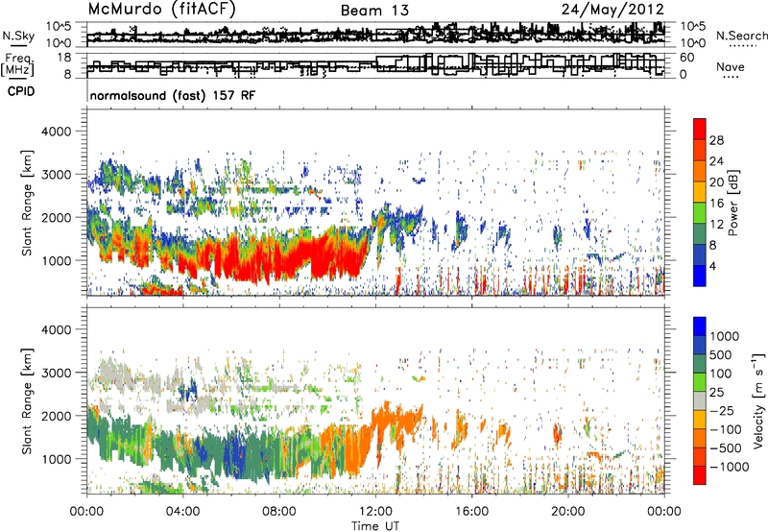Image resolution: width=768 pixels, height=532 pixels.
Task: Pick the light green 25–100 Velocity swatch
Action: click(700, 382)
